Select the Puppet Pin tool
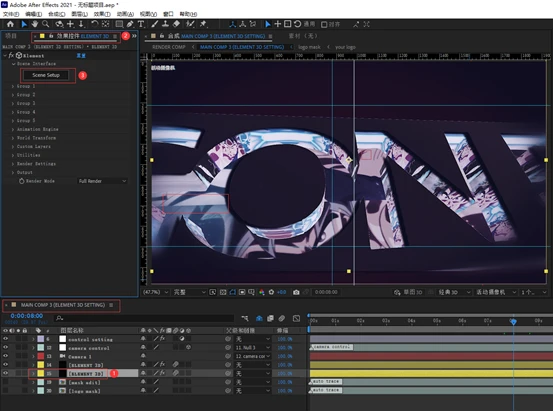554x412 pixels. tap(203, 24)
